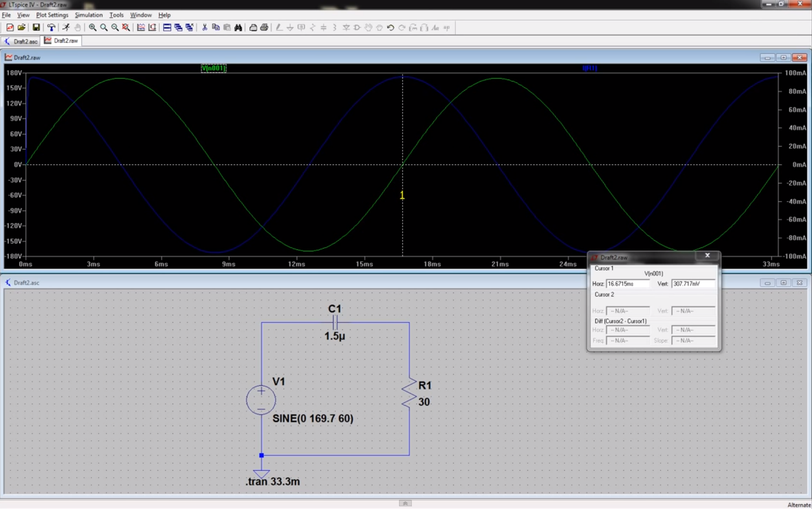
Task: Select the resistor placement tool
Action: coord(312,28)
